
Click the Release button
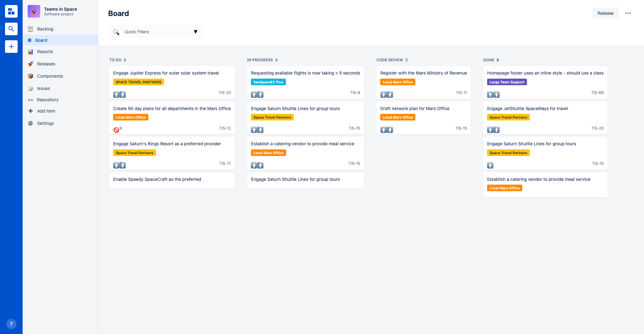point(605,13)
